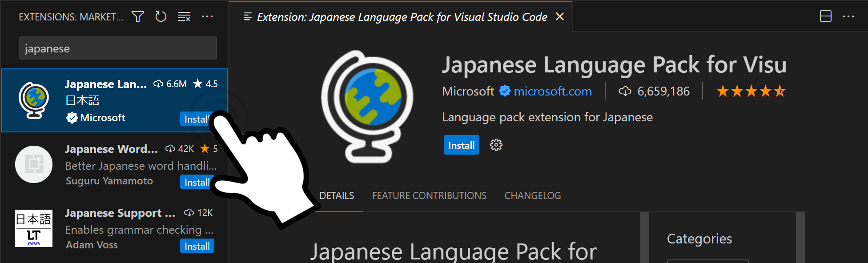The height and width of the screenshot is (263, 868).
Task: Click the 日本語 description text
Action: 82,101
